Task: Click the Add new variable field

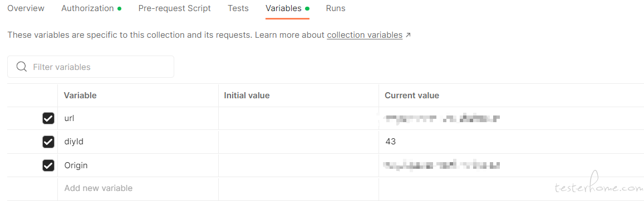Action: point(138,189)
